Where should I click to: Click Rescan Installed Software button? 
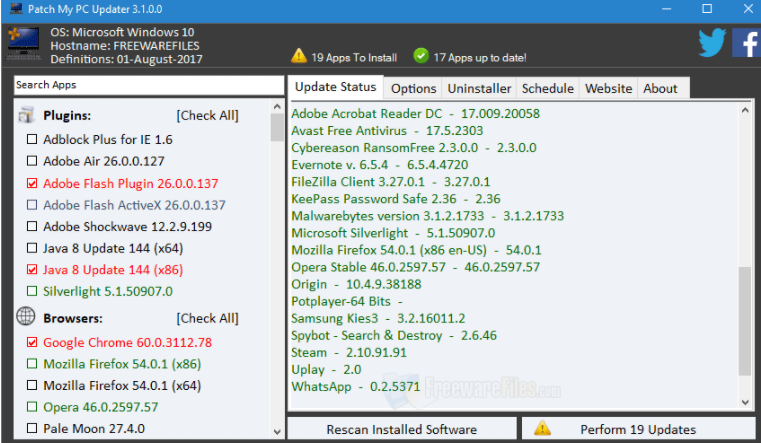[x=402, y=429]
